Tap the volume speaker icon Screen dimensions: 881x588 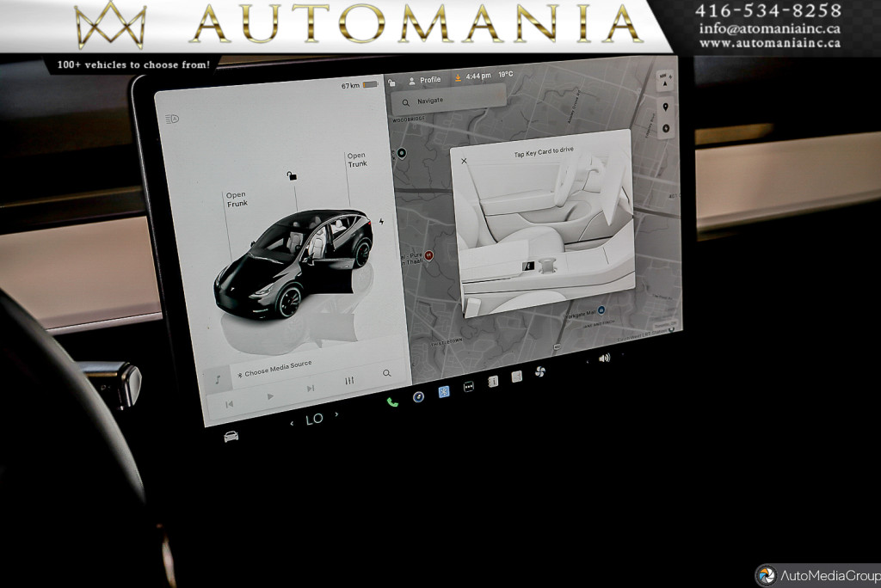(x=604, y=358)
